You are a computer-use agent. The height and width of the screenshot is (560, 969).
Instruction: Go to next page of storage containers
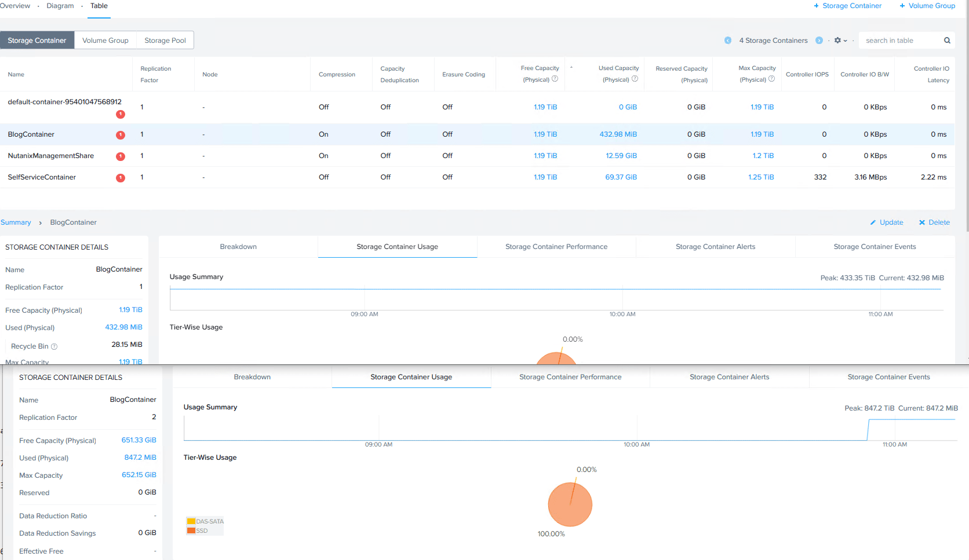pyautogui.click(x=819, y=41)
